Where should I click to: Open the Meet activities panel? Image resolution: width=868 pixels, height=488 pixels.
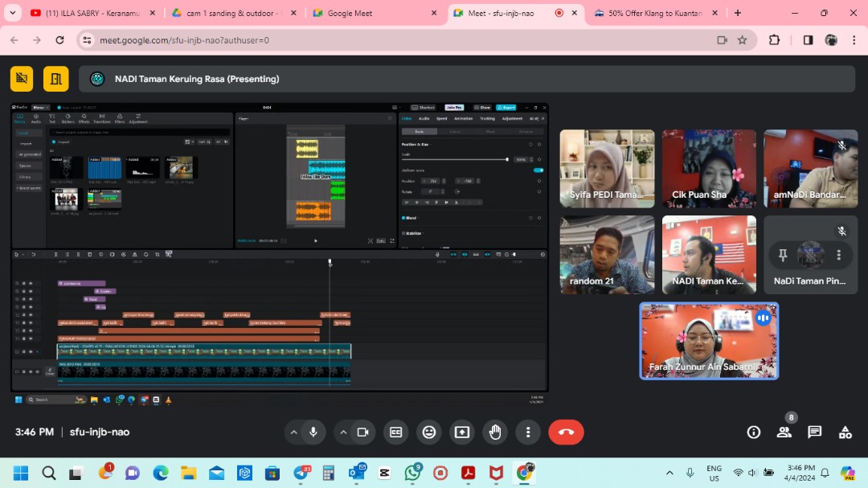click(845, 432)
